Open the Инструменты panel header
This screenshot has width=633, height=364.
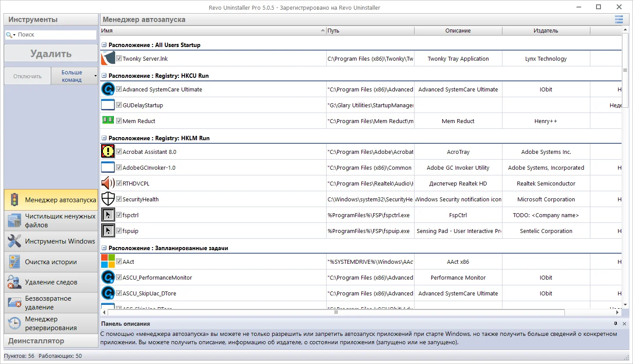[51, 19]
